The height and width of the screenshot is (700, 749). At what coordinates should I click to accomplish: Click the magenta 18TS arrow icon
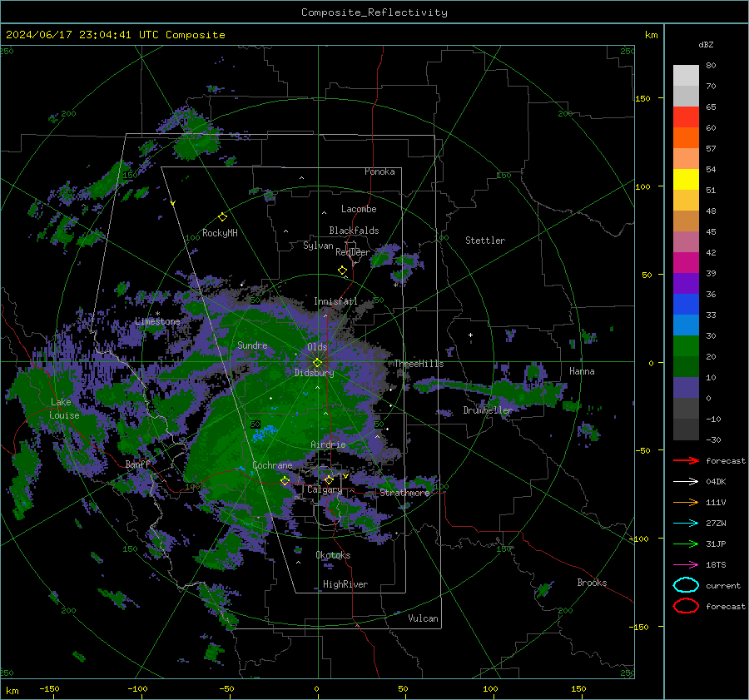pyautogui.click(x=686, y=565)
